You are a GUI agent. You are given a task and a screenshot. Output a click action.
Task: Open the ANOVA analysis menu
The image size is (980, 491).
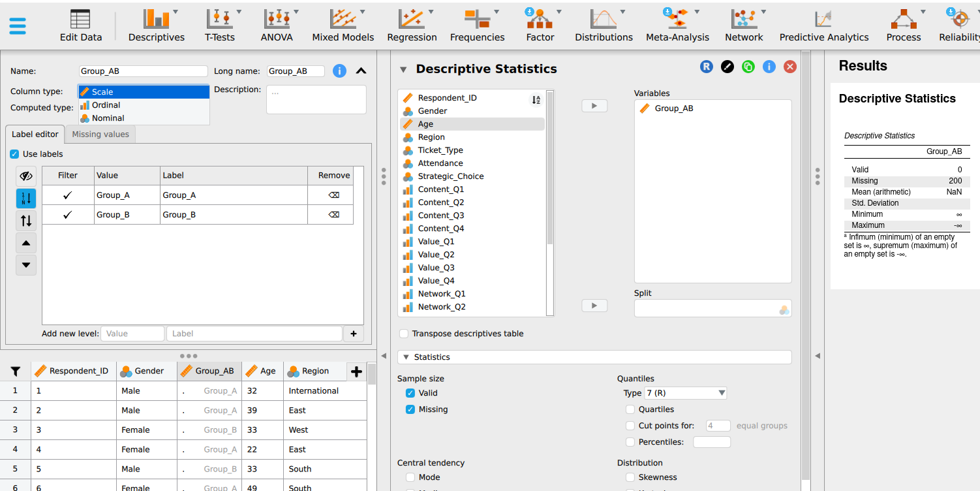click(x=277, y=25)
